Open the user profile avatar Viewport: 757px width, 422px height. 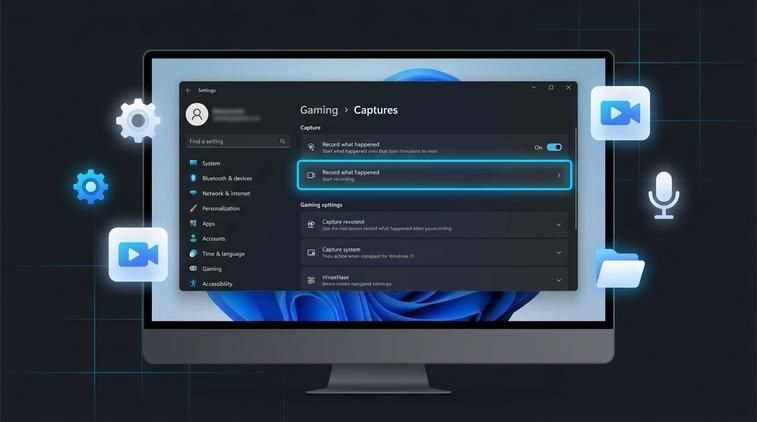[x=197, y=114]
